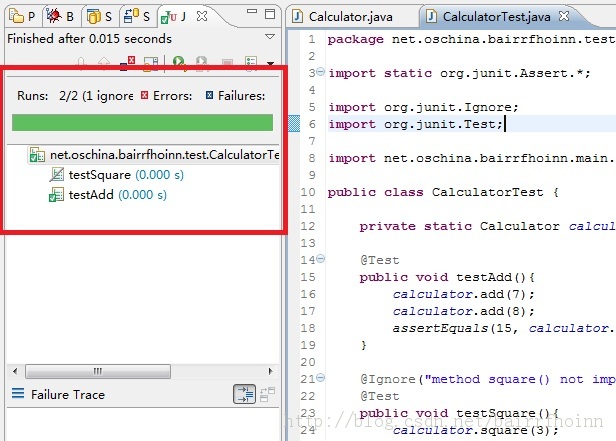
Task: Click 'org.junit.Ignore;' on line 5
Action: pos(451,107)
